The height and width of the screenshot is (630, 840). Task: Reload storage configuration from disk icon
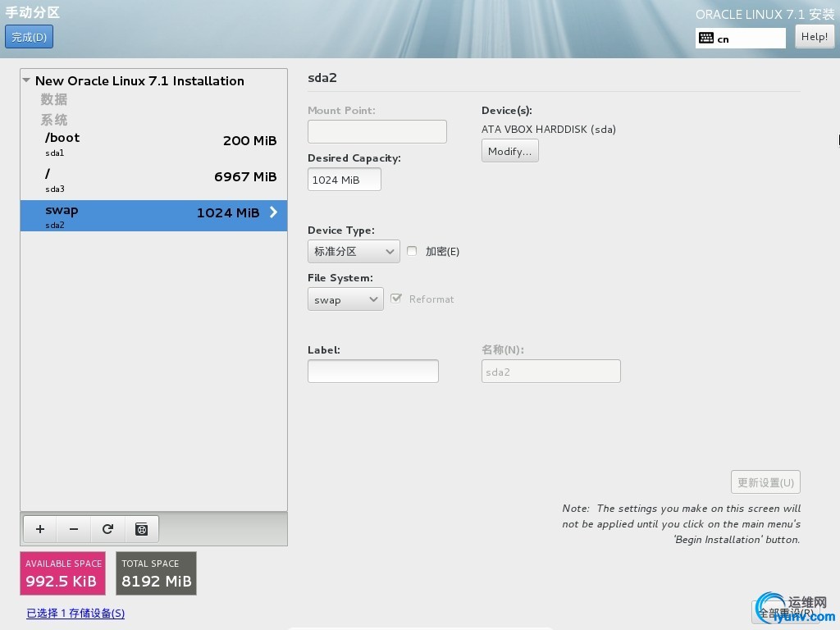tap(107, 529)
